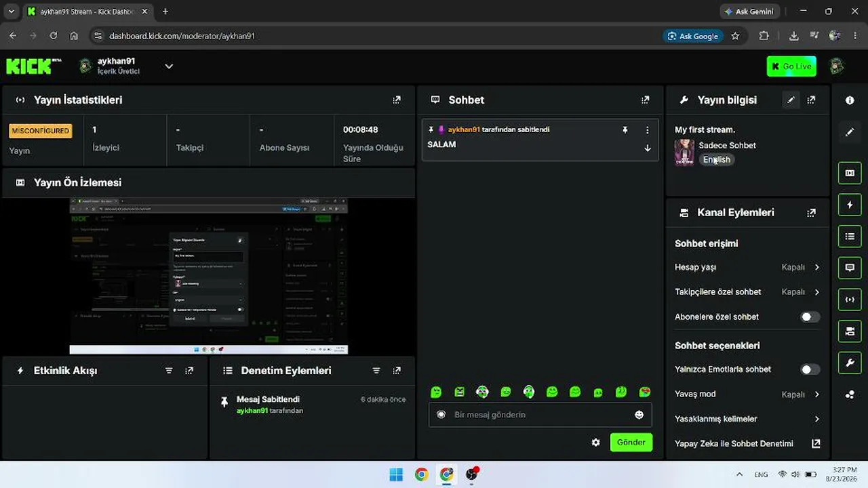Click the My first stream. title text

click(705, 129)
